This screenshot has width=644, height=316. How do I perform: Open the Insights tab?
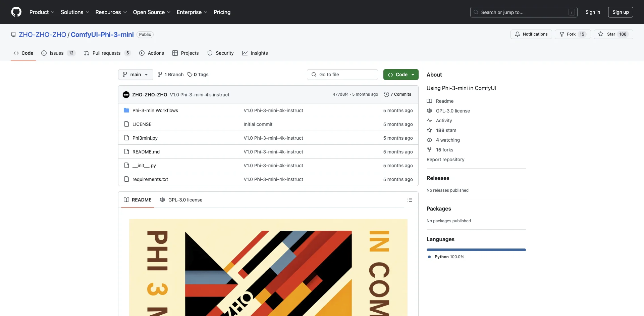pos(255,53)
